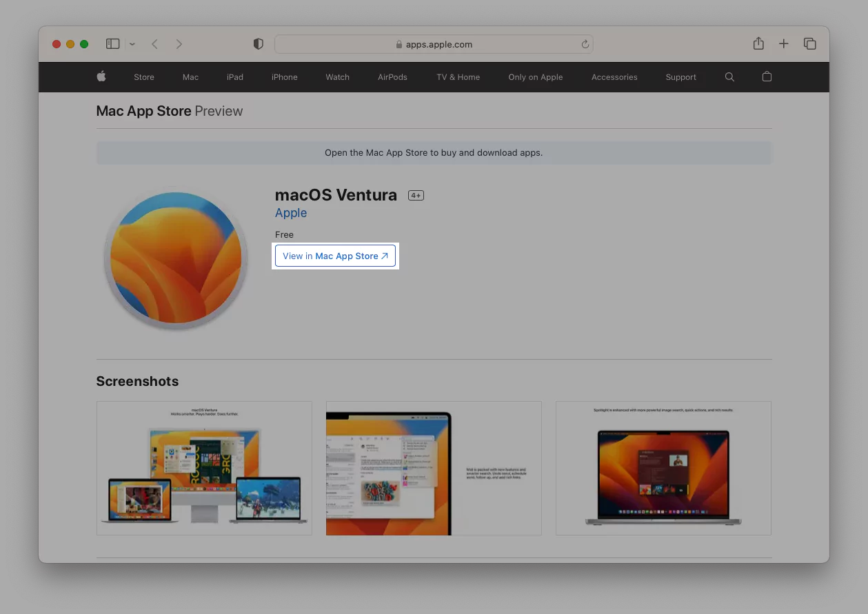Click View in Mac App Store button
This screenshot has height=614, width=868.
pos(335,256)
